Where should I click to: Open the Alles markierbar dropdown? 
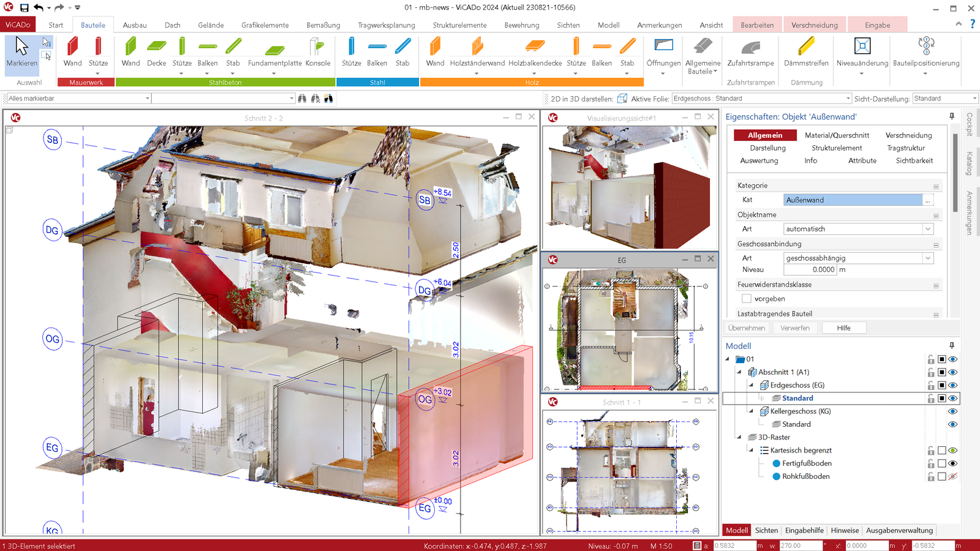pos(148,99)
